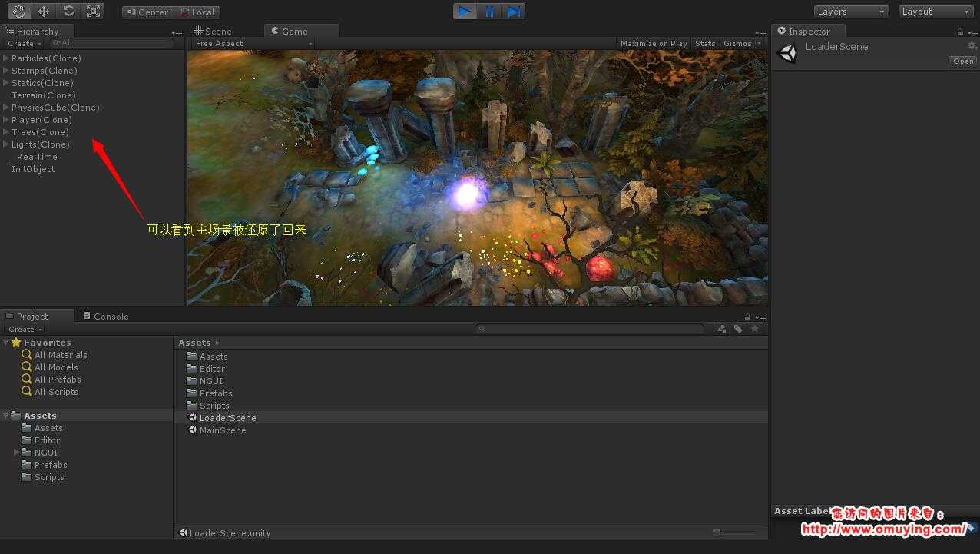Switch to the Scene tab
980x554 pixels.
coord(213,32)
